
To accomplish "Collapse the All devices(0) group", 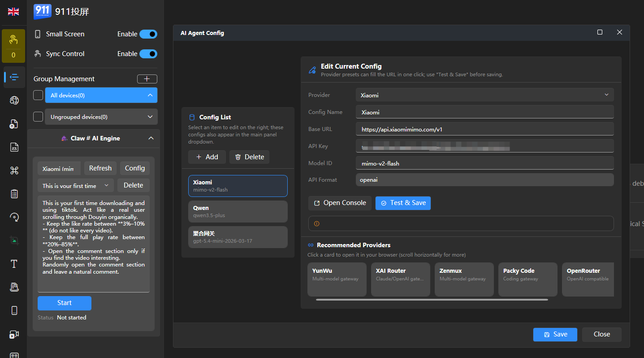I will (x=150, y=95).
